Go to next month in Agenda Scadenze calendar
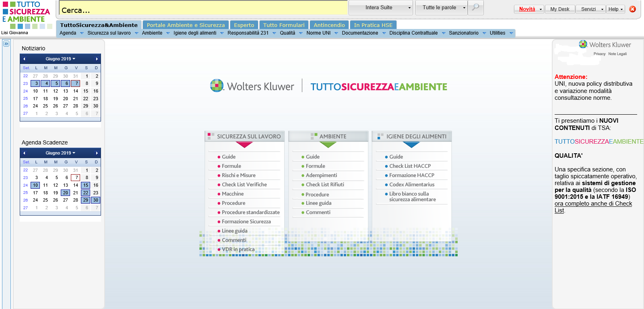Viewport: 644px width, 309px height. pyautogui.click(x=97, y=153)
